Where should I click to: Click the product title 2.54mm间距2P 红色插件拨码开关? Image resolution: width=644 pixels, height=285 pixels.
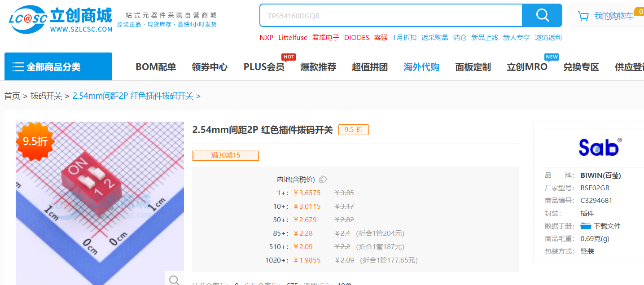pos(263,130)
